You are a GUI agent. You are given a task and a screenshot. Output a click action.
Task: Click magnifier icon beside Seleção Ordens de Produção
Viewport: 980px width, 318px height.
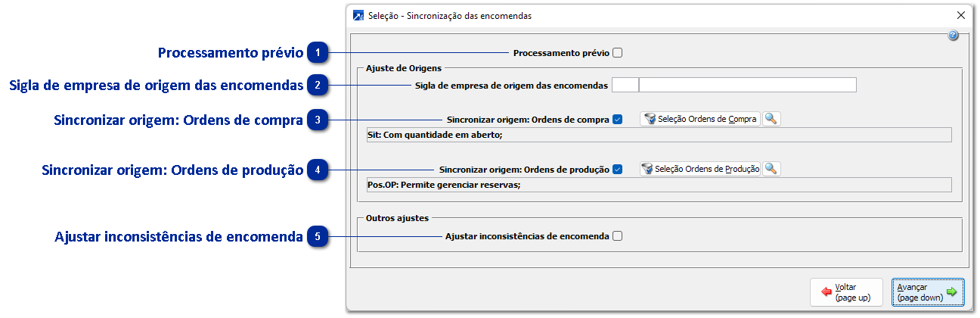pyautogui.click(x=771, y=169)
